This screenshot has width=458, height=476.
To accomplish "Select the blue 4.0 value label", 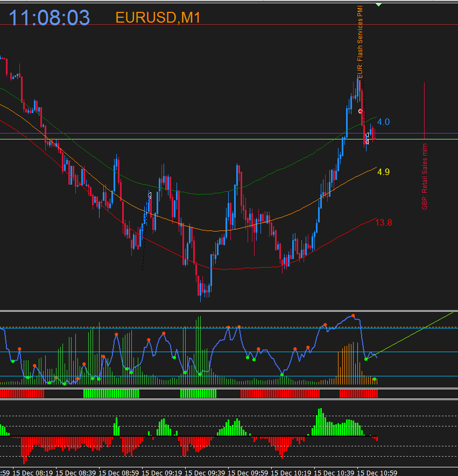I will click(x=383, y=122).
